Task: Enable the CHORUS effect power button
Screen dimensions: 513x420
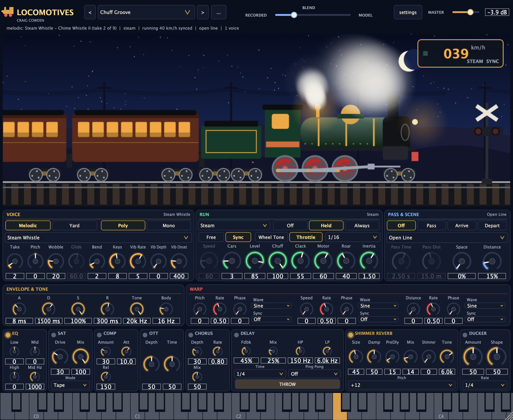Action: coord(191,335)
